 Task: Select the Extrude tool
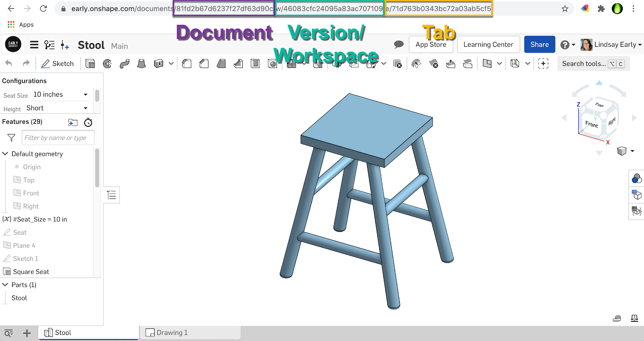tap(90, 64)
